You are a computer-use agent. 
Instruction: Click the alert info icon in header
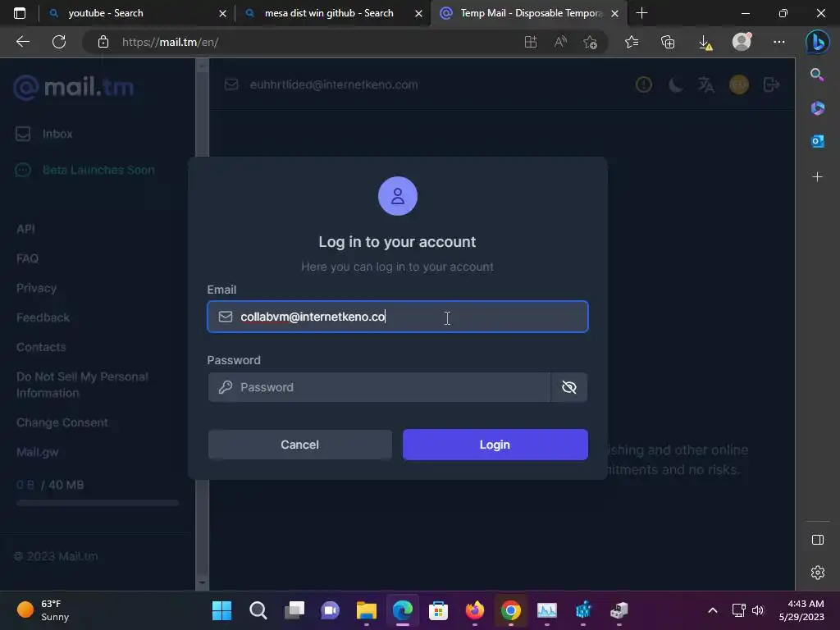point(643,84)
